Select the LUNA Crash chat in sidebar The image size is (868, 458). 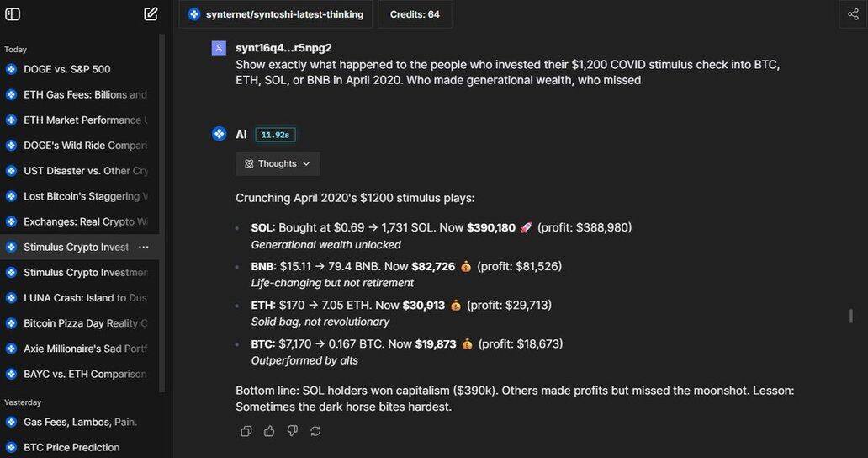click(x=85, y=298)
